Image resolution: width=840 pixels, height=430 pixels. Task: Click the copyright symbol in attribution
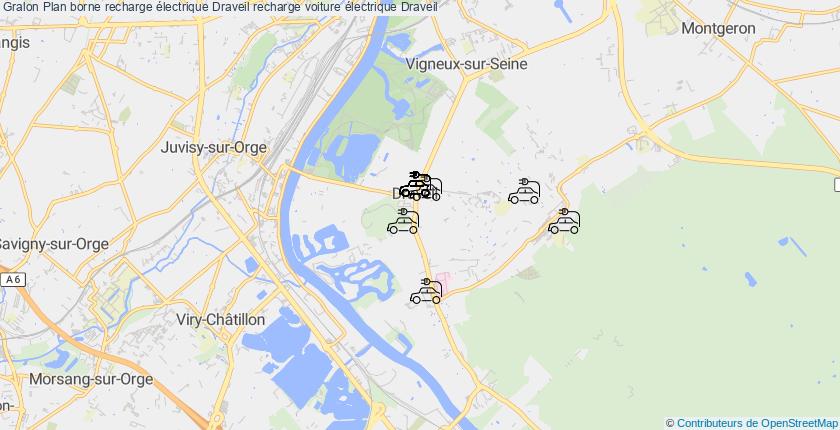tap(670, 424)
